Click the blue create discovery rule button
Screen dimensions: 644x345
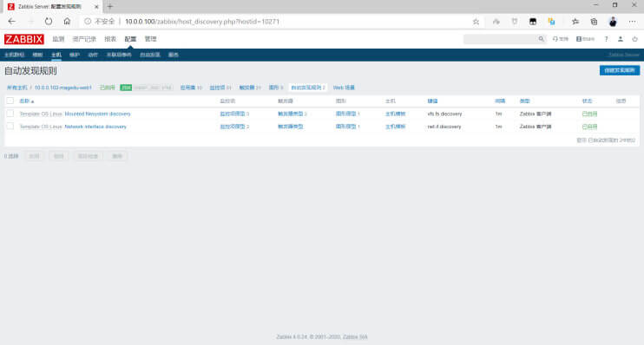point(620,70)
